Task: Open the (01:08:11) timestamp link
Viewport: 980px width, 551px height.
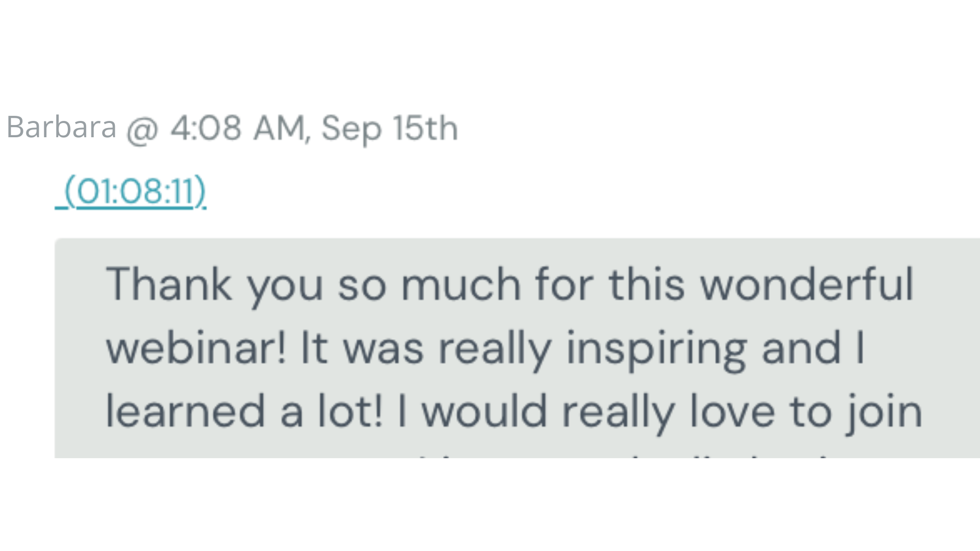Action: click(x=135, y=191)
